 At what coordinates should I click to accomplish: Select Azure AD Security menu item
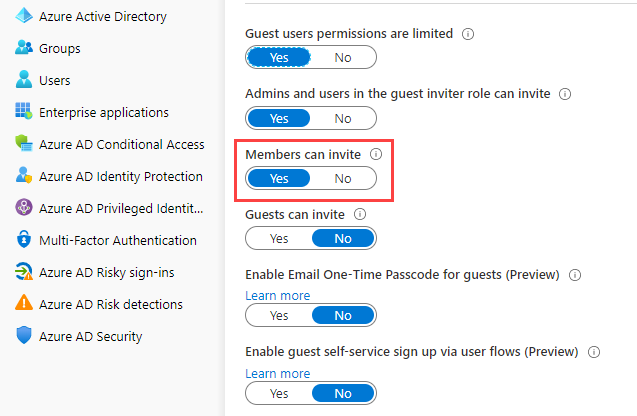91,337
